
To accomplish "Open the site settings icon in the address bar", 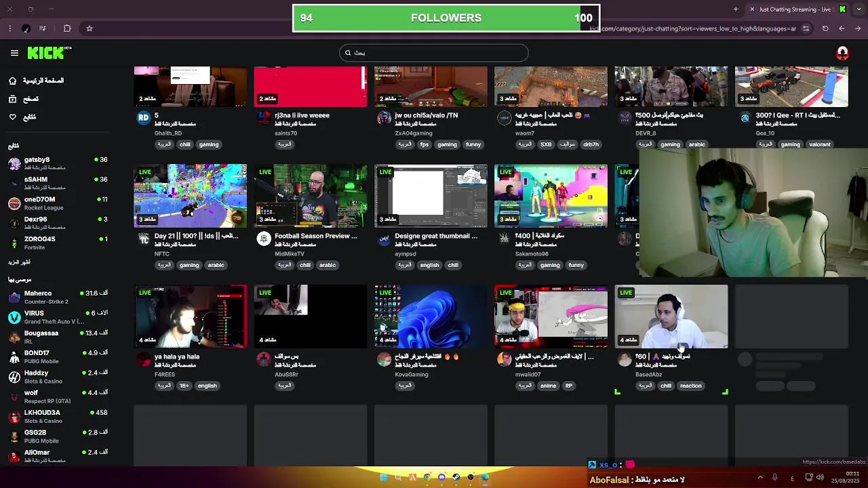I will [x=806, y=28].
